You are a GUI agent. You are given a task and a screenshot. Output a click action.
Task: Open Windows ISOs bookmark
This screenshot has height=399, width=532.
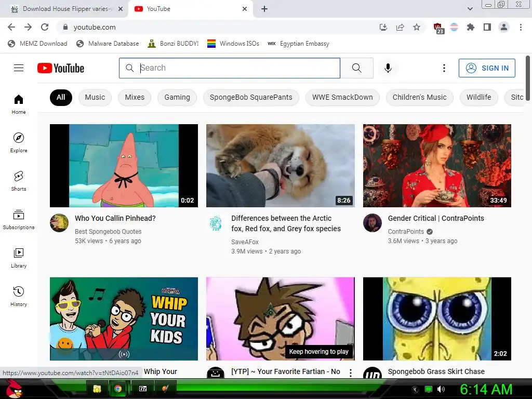click(x=233, y=44)
